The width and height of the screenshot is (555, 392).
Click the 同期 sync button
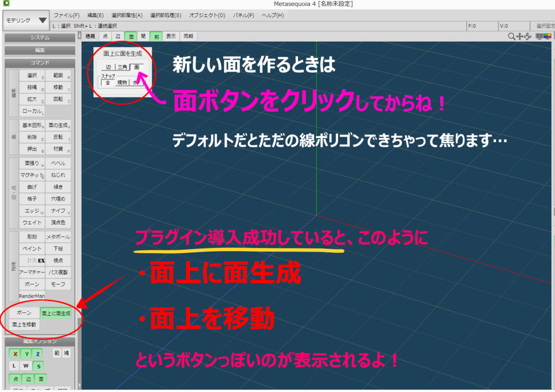coord(188,36)
